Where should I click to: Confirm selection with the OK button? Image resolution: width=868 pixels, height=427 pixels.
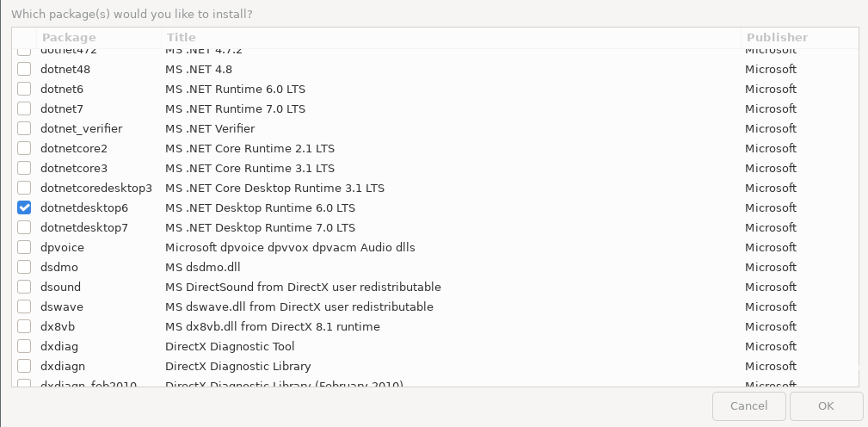tap(826, 405)
